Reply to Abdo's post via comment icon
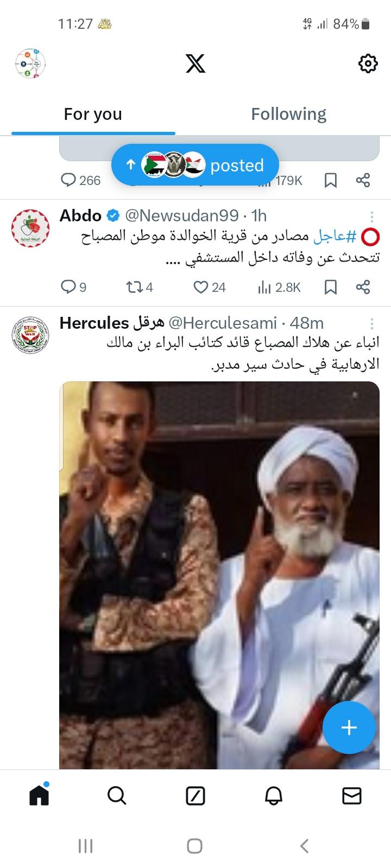This screenshot has height=868, width=391. click(x=74, y=287)
